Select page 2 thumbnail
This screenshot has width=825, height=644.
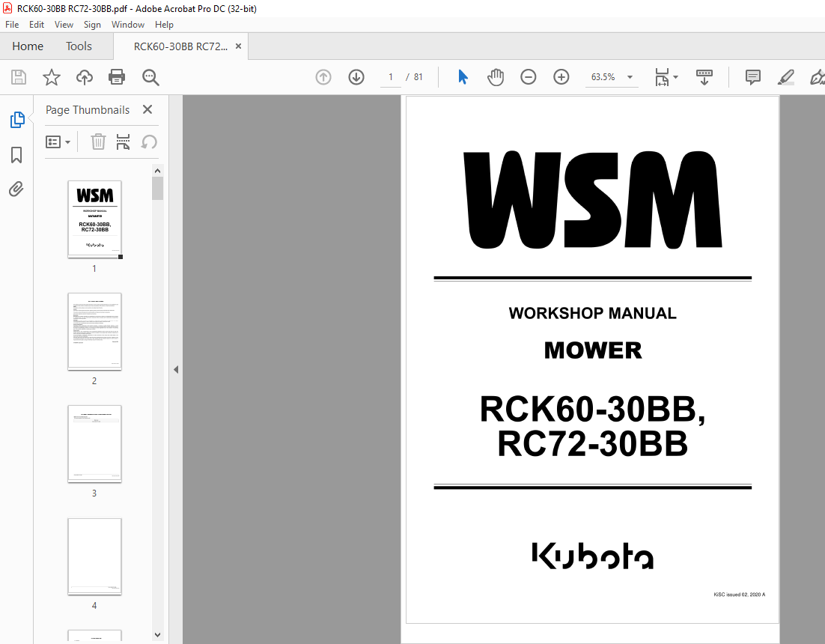(x=95, y=332)
